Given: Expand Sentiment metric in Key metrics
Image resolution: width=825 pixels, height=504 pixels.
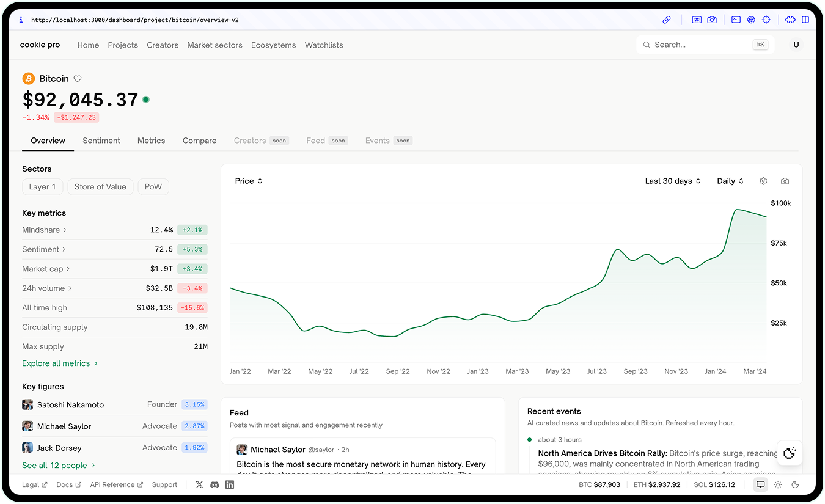Looking at the screenshot, I should click(45, 249).
